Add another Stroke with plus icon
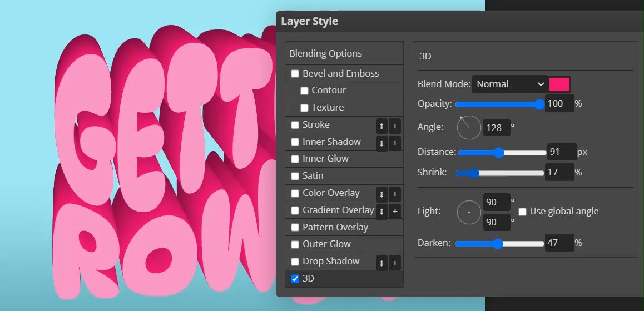This screenshot has height=311, width=644. click(x=395, y=126)
